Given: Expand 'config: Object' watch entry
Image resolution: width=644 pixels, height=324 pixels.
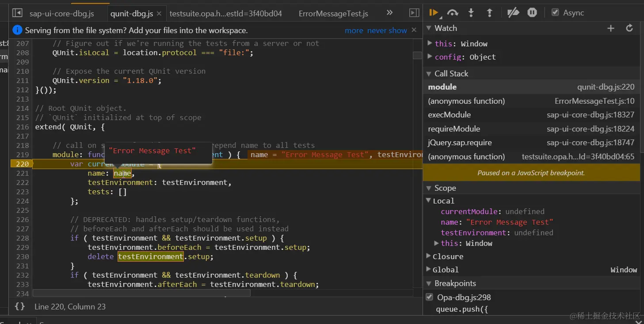Looking at the screenshot, I should pyautogui.click(x=430, y=57).
